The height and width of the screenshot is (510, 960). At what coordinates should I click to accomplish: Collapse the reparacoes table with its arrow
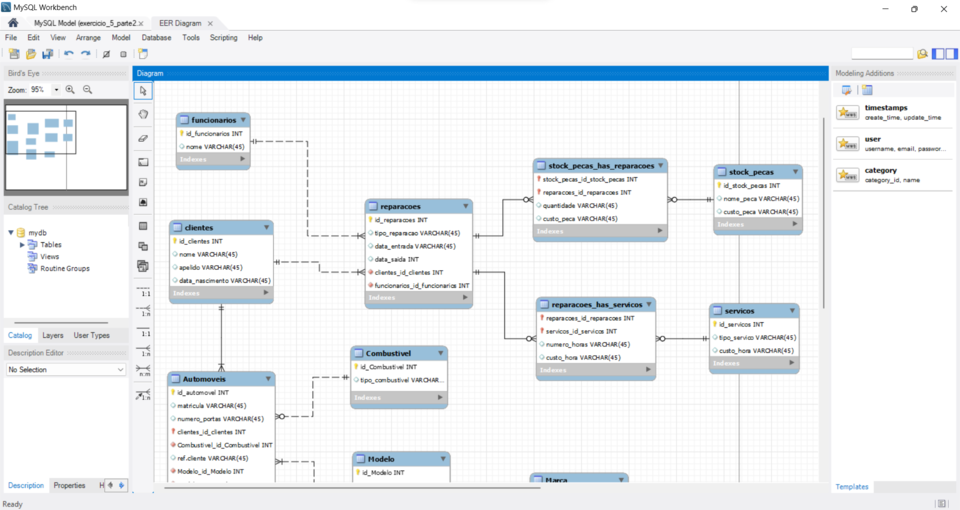(465, 206)
